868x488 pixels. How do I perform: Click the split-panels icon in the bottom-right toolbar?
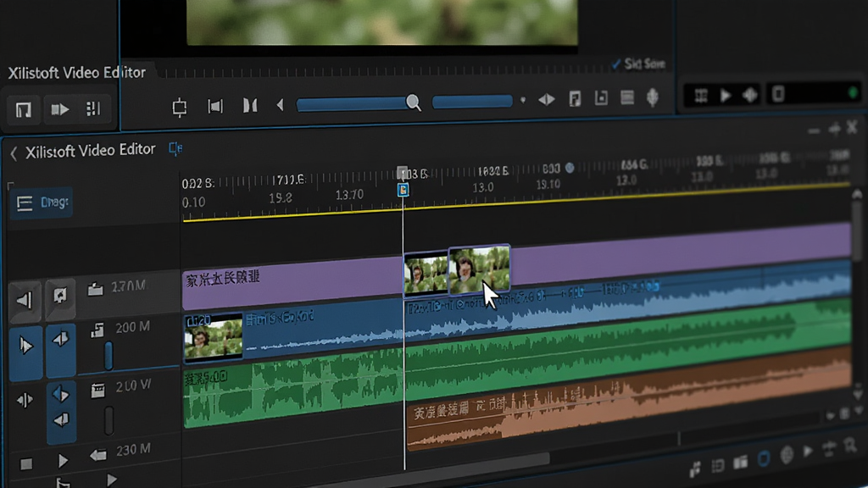740,462
